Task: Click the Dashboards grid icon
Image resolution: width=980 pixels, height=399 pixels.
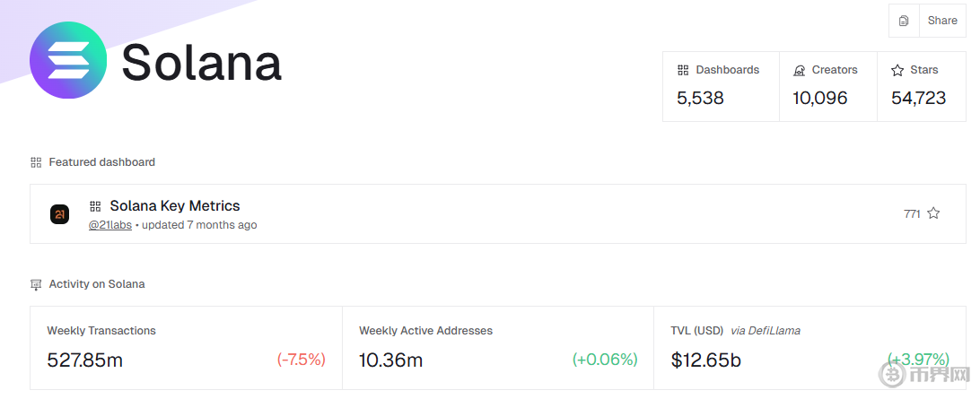Action: (683, 70)
